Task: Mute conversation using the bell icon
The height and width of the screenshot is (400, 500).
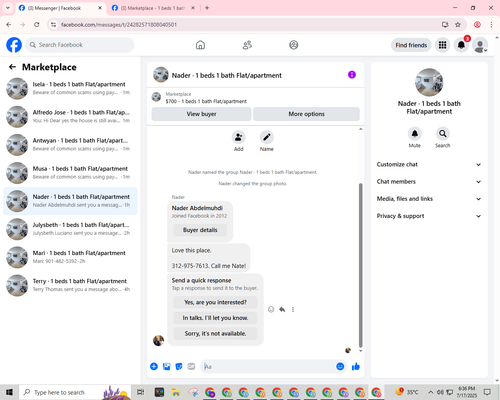Action: (415, 134)
